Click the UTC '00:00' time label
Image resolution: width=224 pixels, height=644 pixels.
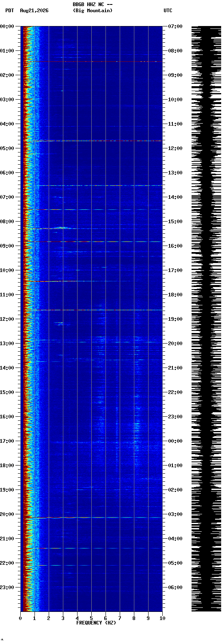[175, 441]
